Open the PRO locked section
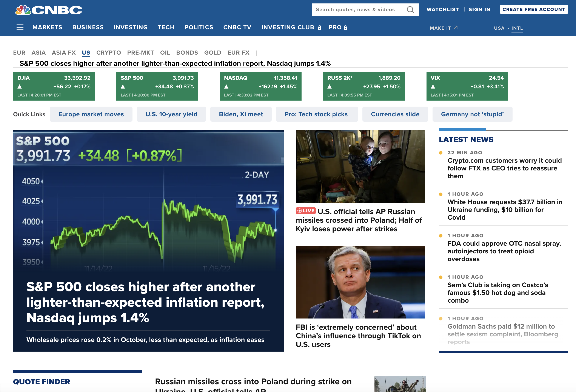This screenshot has width=576, height=392. 338,27
